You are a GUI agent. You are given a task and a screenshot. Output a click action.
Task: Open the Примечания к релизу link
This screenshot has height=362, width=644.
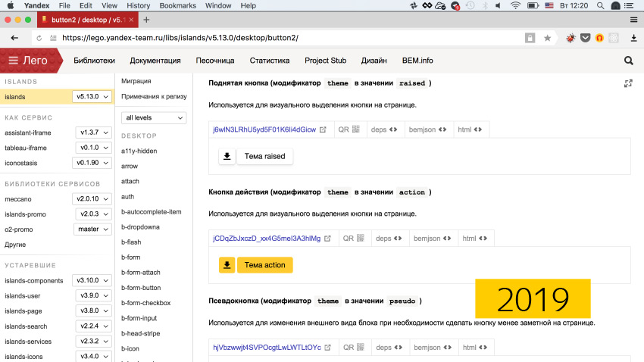click(154, 96)
